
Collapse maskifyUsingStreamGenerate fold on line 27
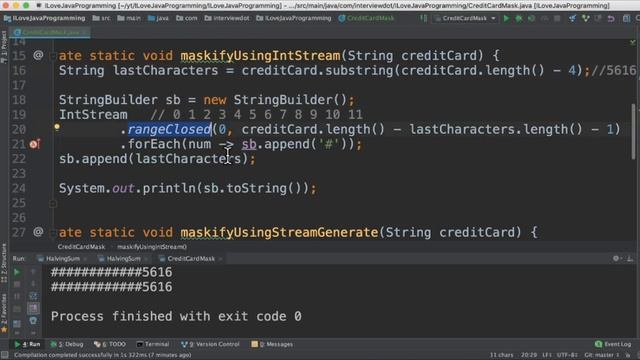pos(53,233)
